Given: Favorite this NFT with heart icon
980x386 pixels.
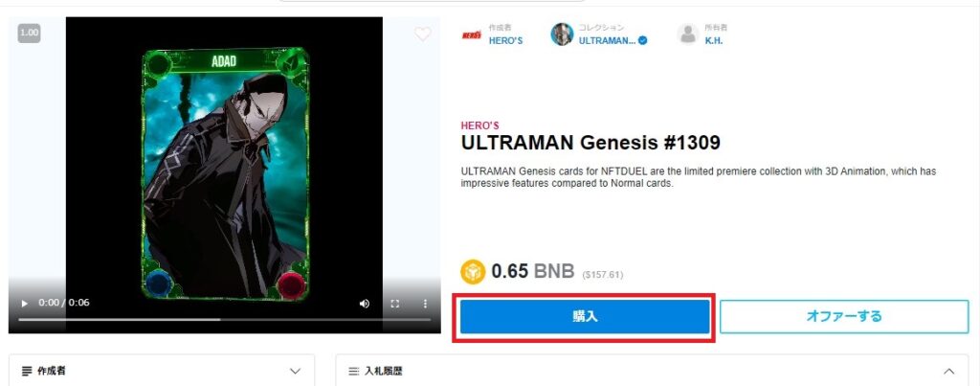Looking at the screenshot, I should [422, 34].
